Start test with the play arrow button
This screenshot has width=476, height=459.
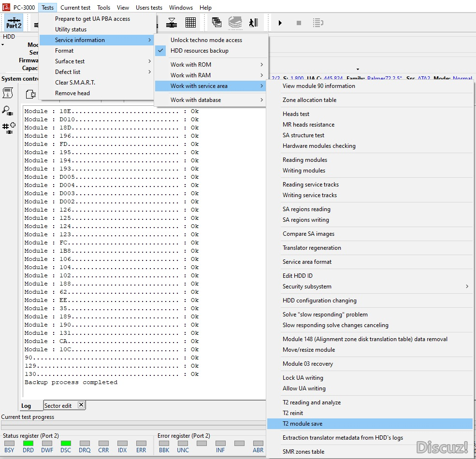click(280, 23)
